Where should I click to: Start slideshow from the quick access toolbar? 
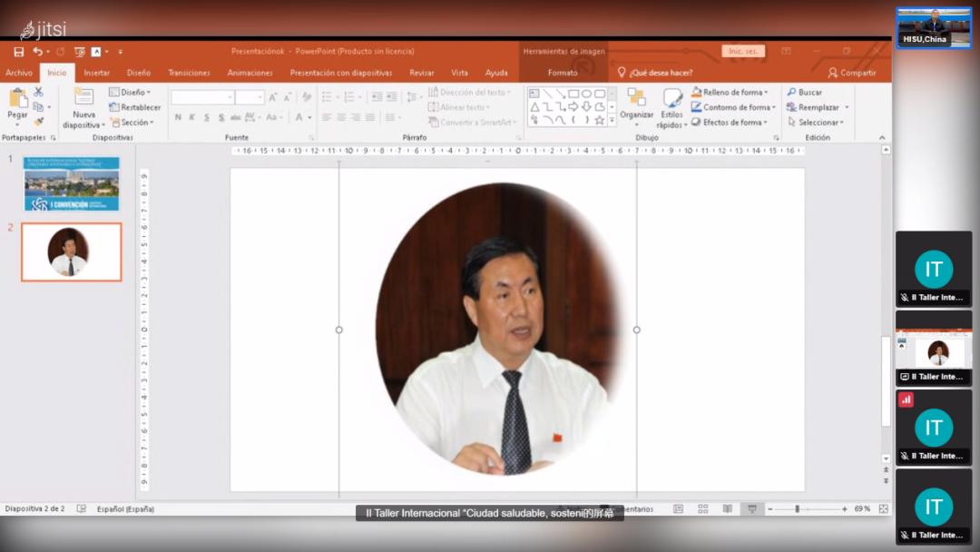[79, 52]
